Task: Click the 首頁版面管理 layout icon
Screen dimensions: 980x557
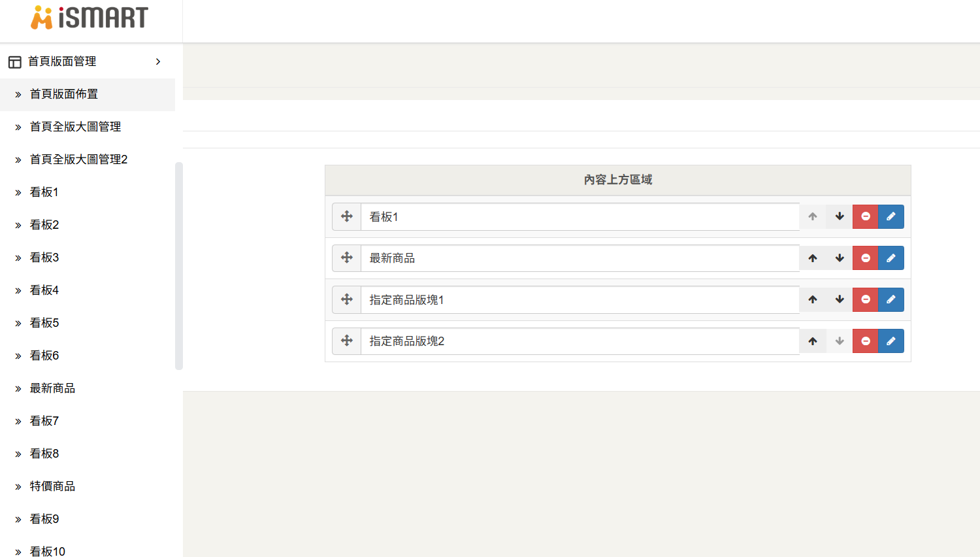Action: point(14,62)
